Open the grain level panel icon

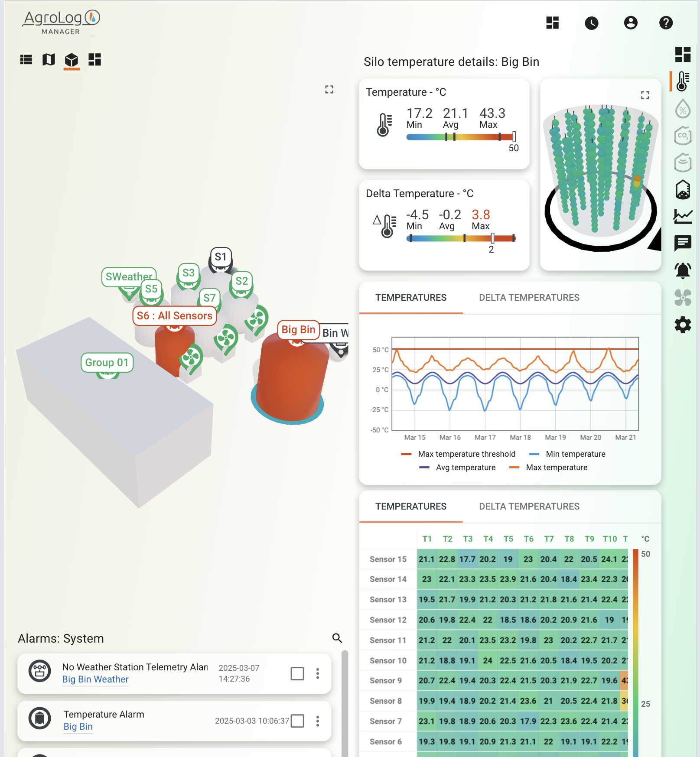click(x=683, y=189)
